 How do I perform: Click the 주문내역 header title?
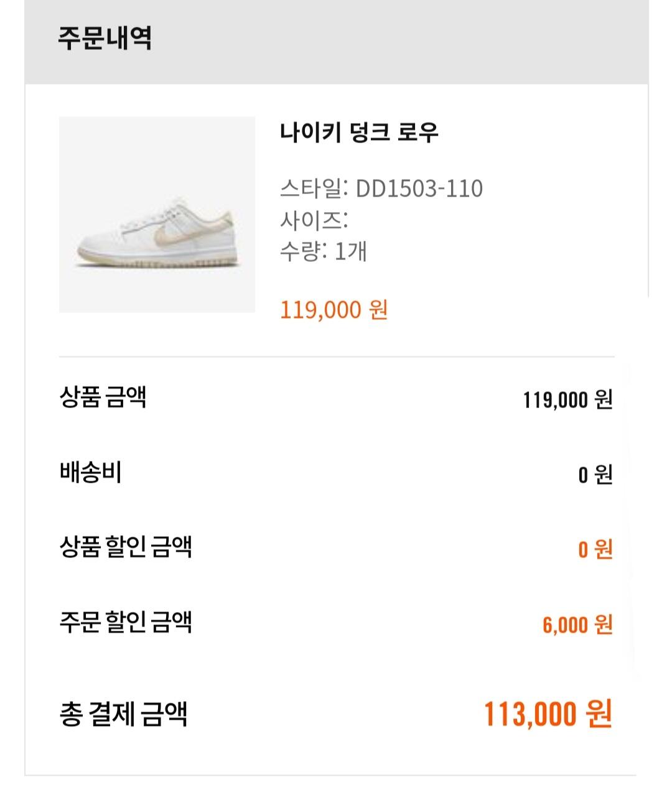[105, 39]
